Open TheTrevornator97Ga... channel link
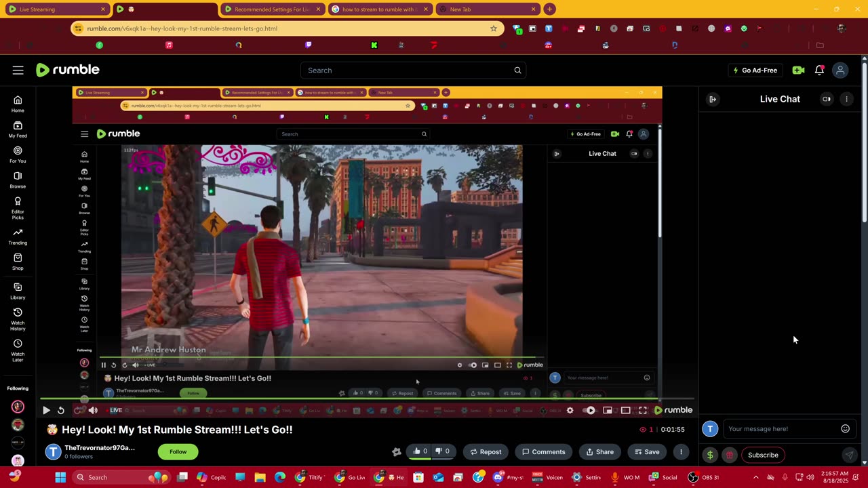This screenshot has height=488, width=868. tap(100, 448)
